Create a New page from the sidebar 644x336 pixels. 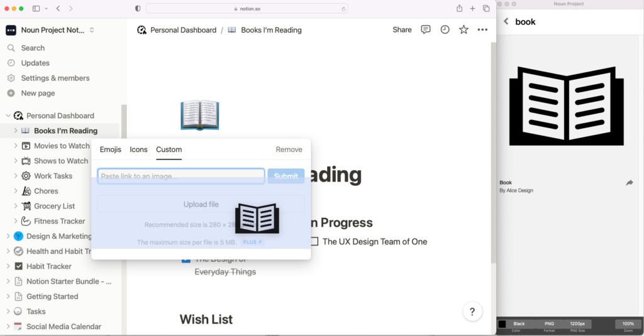pos(38,93)
